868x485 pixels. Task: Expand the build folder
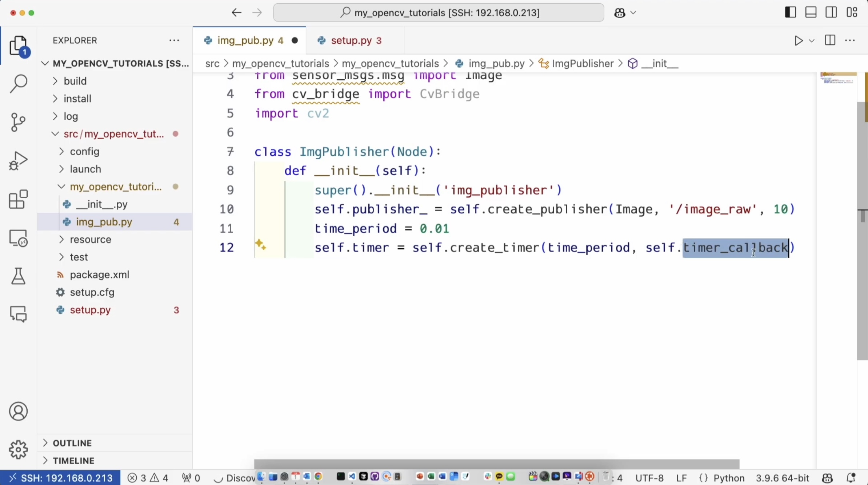tap(75, 81)
